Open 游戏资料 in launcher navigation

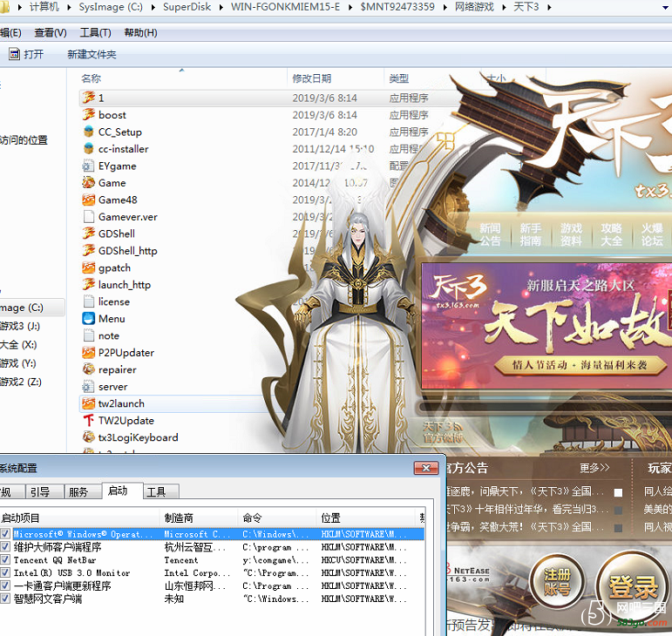coord(571,234)
